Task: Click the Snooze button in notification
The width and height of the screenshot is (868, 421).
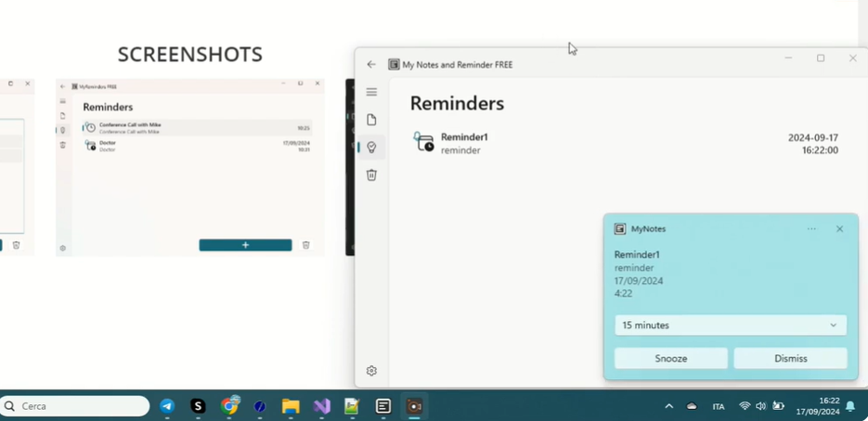Action: click(671, 359)
